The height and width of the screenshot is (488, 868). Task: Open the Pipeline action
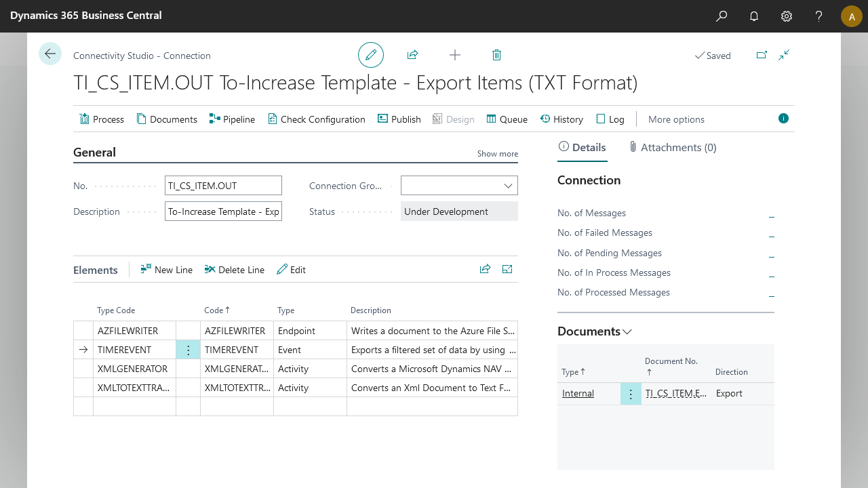point(232,119)
